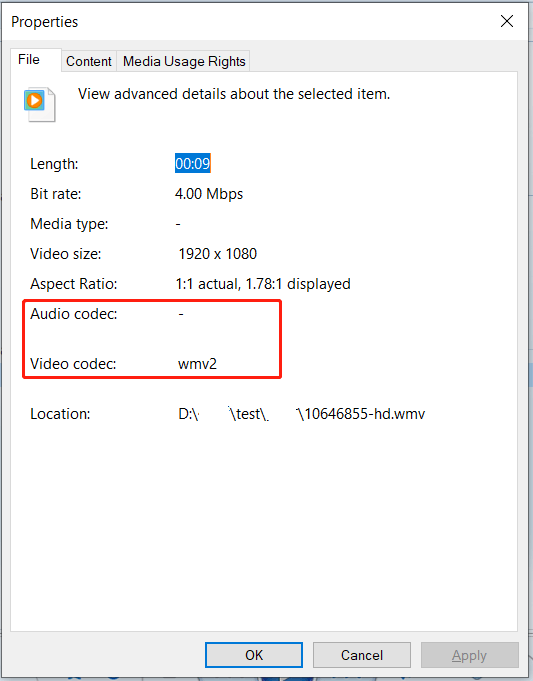Click the Cancel button
Image resolution: width=533 pixels, height=681 pixels.
(x=361, y=655)
